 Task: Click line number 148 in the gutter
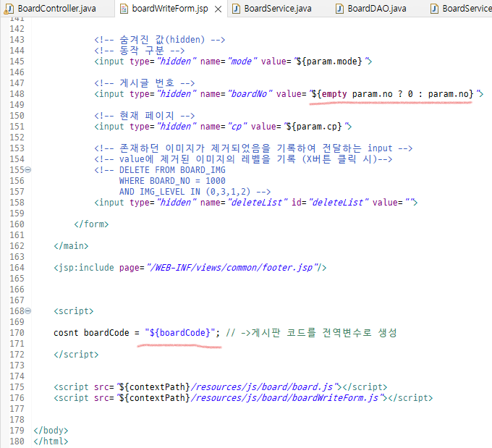[17, 94]
